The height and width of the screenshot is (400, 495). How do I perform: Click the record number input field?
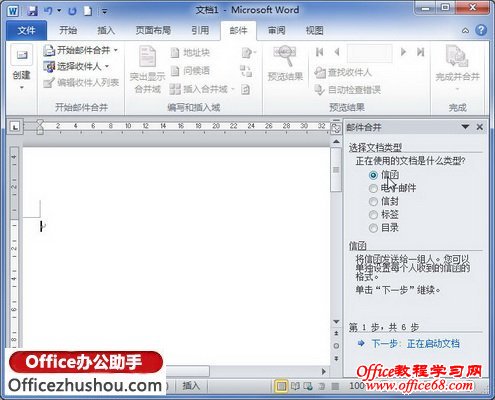[x=370, y=53]
